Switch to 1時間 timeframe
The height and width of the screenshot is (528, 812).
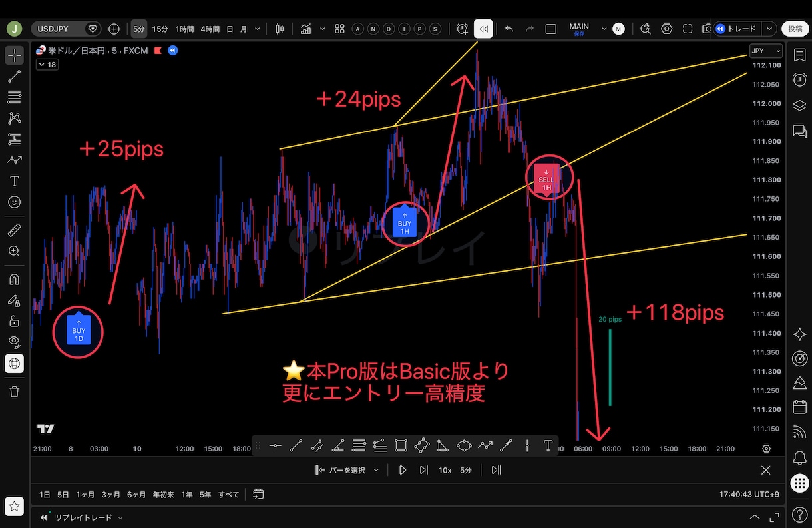pyautogui.click(x=184, y=29)
